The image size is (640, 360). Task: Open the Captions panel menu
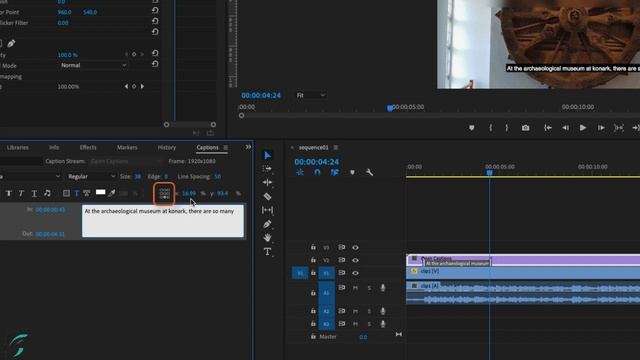point(225,147)
